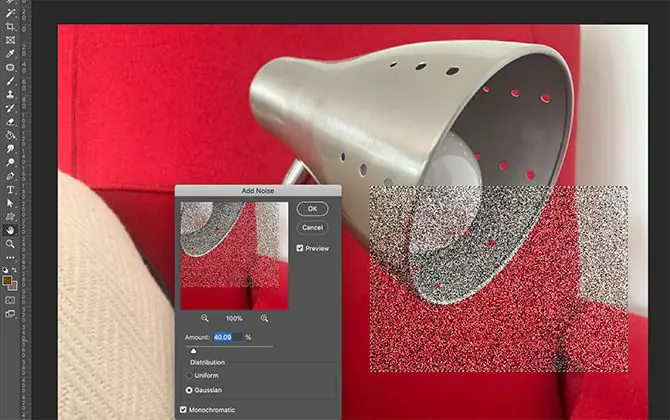Select the Type tool
The width and height of the screenshot is (670, 420).
pyautogui.click(x=10, y=188)
